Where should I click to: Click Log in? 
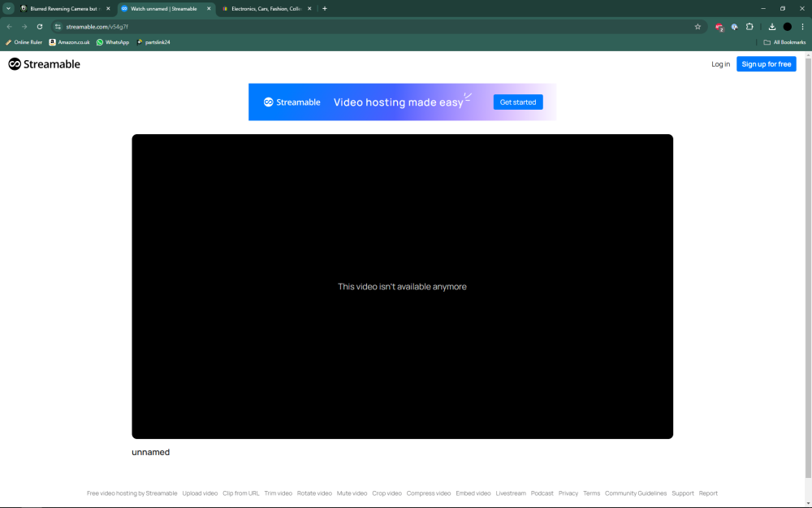[x=720, y=64]
